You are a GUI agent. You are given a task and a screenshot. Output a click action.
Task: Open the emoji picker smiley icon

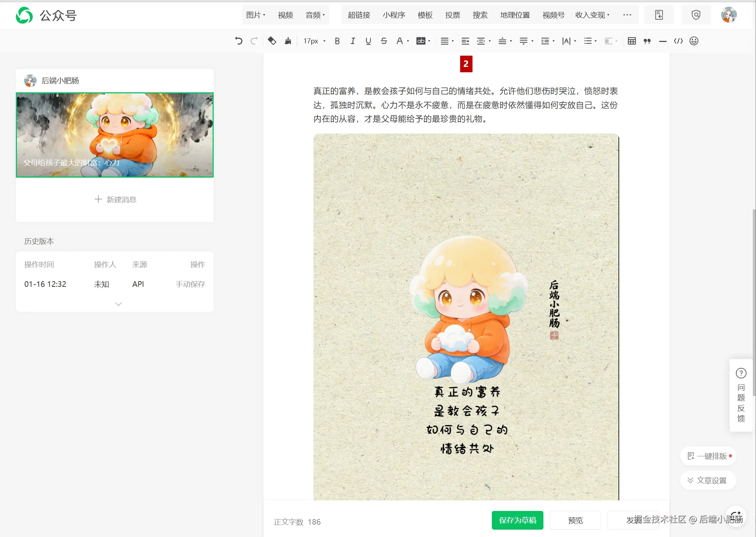694,41
